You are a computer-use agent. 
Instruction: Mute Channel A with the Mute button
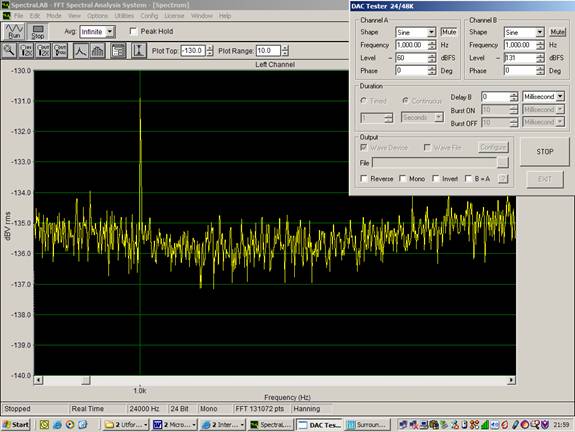(448, 32)
